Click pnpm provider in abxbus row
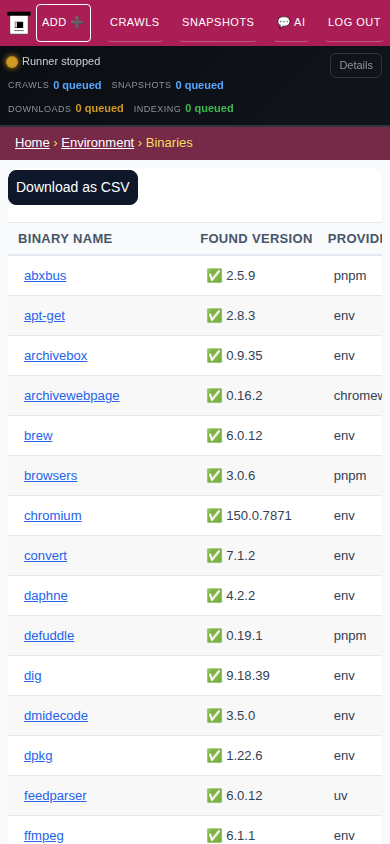390x844 pixels. [x=350, y=276]
